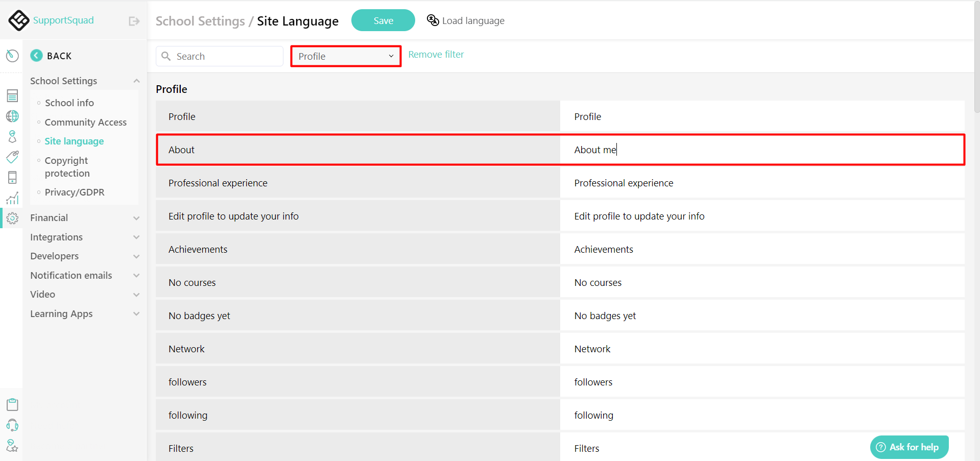Click the Save button
This screenshot has height=461, width=980.
383,20
